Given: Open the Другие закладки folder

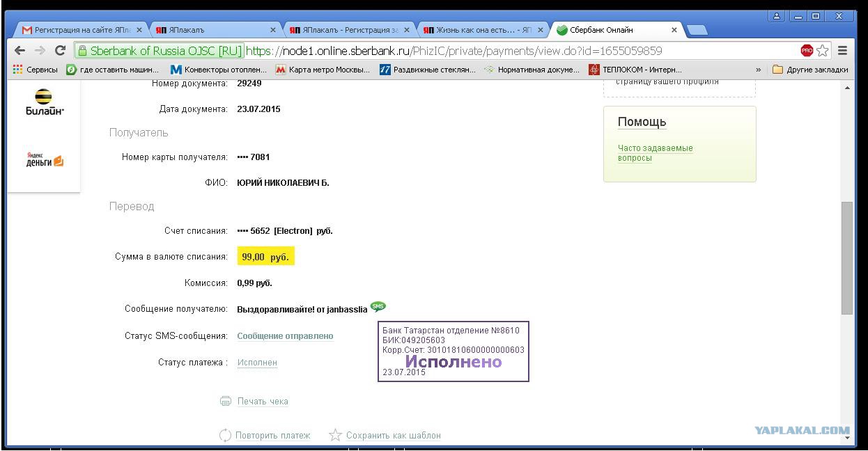Looking at the screenshot, I should click(810, 70).
